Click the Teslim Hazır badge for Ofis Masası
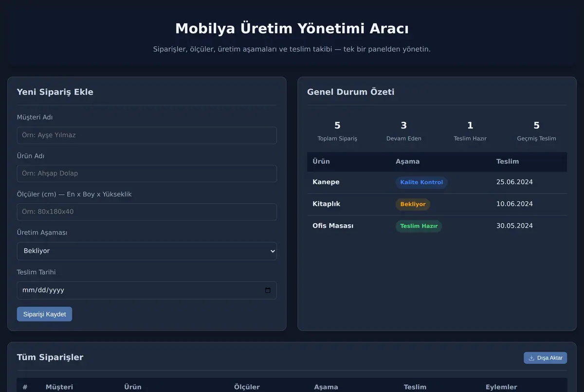The height and width of the screenshot is (392, 584). coord(419,226)
